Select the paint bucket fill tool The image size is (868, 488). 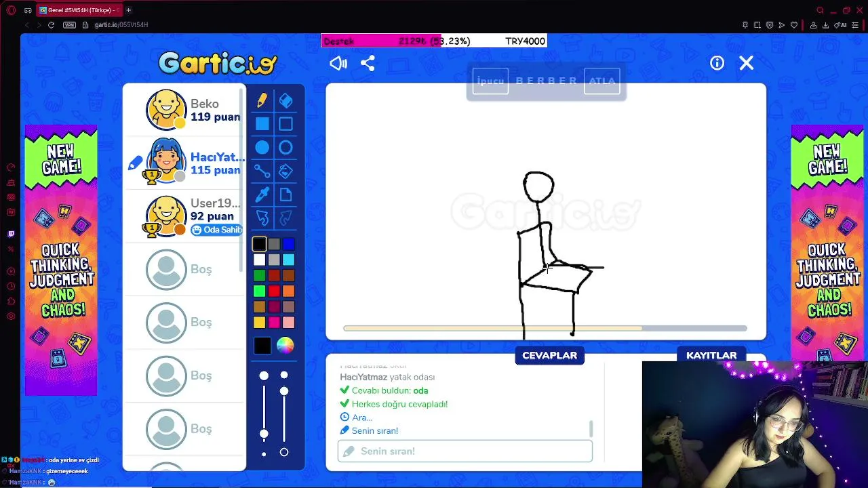[x=285, y=171]
